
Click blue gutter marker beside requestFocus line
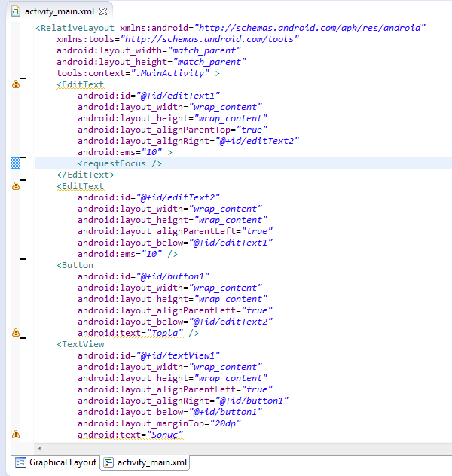coord(16,163)
